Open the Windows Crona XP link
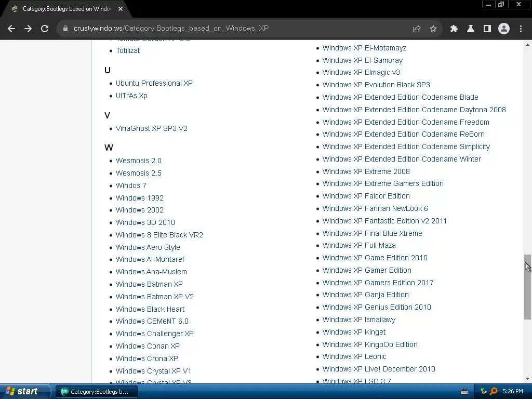The image size is (532, 399). pyautogui.click(x=147, y=358)
